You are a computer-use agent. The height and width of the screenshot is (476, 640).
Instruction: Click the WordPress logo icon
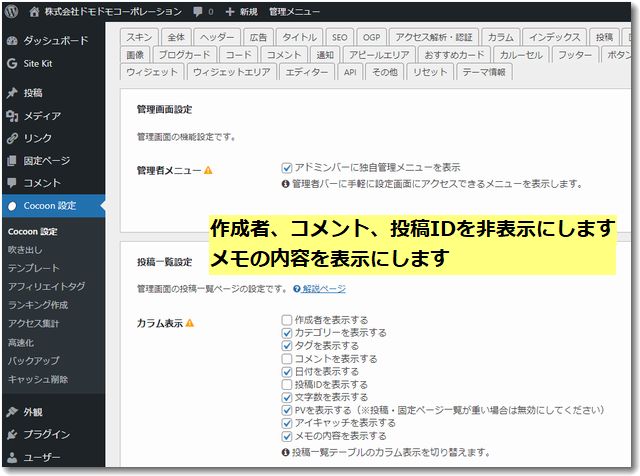tap(12, 12)
